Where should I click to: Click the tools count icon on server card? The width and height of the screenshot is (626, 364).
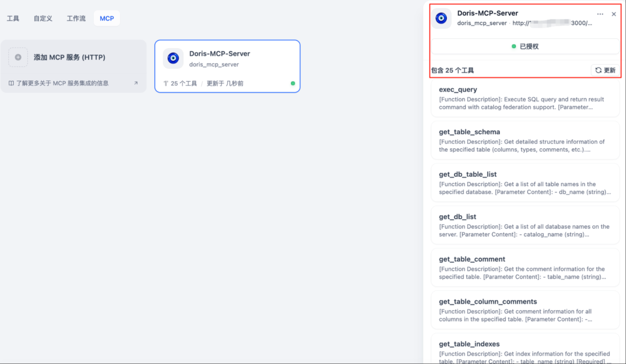pyautogui.click(x=166, y=83)
